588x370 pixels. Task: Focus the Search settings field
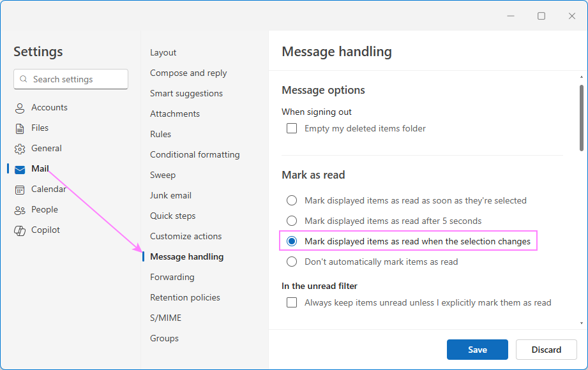coord(77,79)
